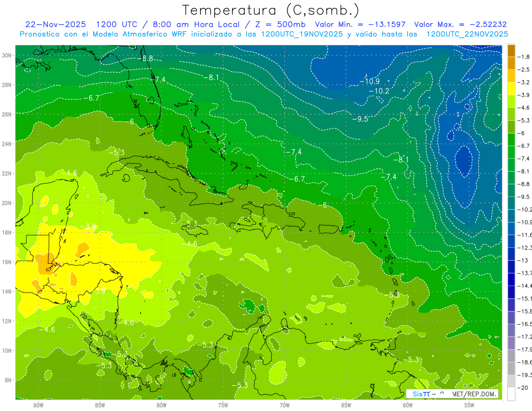Viewport: 532px width, 411px height.
Task: Pick the yellow swatch between -3.2 and -3.9
Action: tap(511, 89)
